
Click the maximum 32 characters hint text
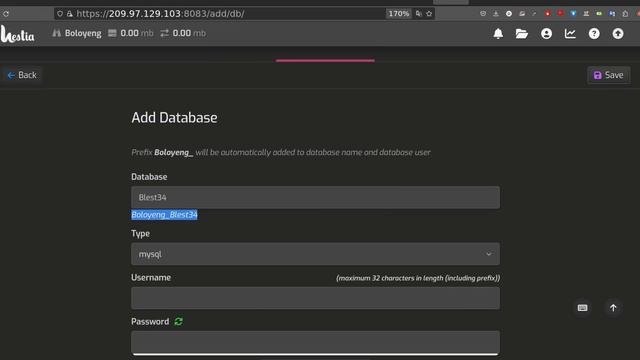tap(418, 278)
